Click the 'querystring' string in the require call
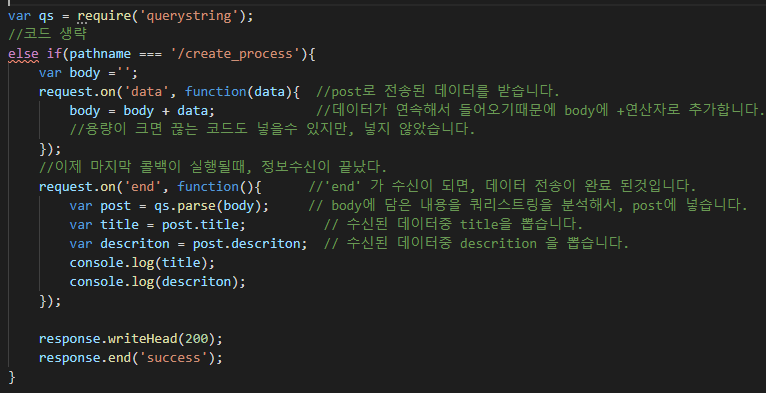The image size is (766, 393). 189,16
